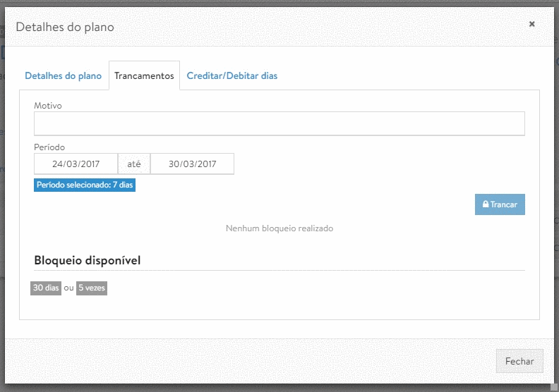This screenshot has width=559, height=392.
Task: Open the Creditar/Debitar dias tab
Action: pos(232,76)
